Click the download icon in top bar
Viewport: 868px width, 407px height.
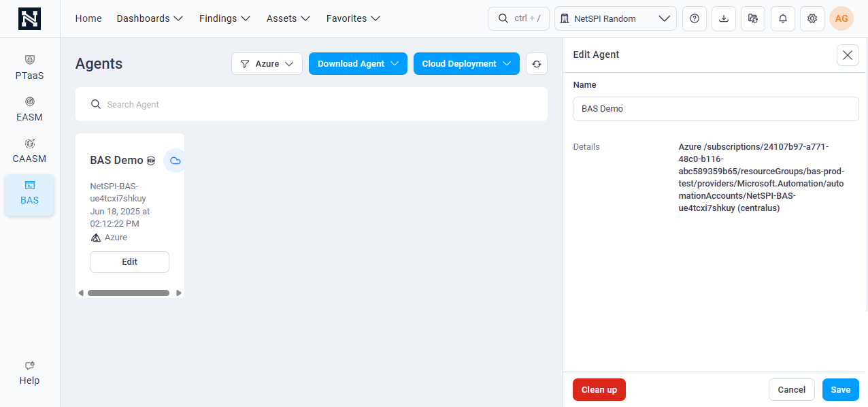coord(724,19)
